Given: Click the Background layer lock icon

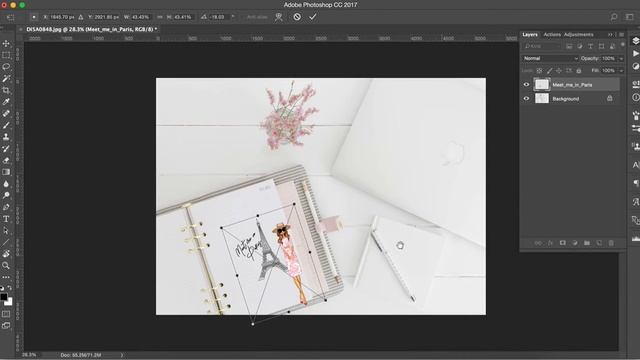Looking at the screenshot, I should tap(609, 98).
